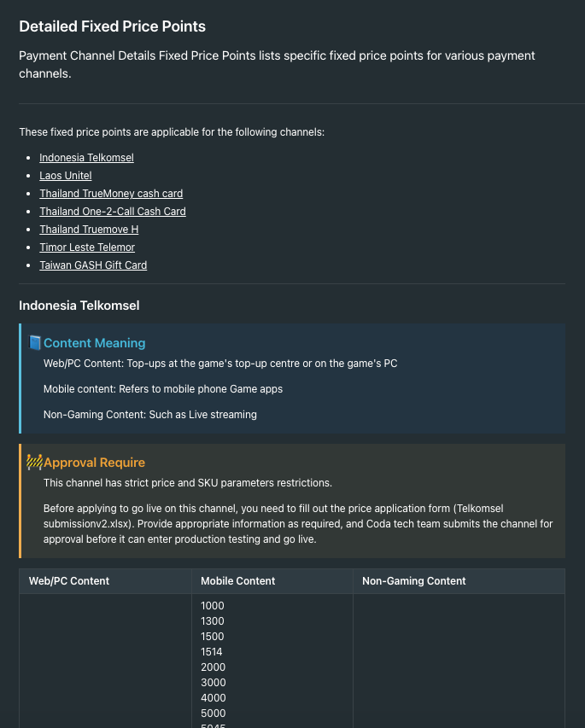The height and width of the screenshot is (728, 585).
Task: Open Thailand One-2-Call Cash Card link
Action: (113, 212)
